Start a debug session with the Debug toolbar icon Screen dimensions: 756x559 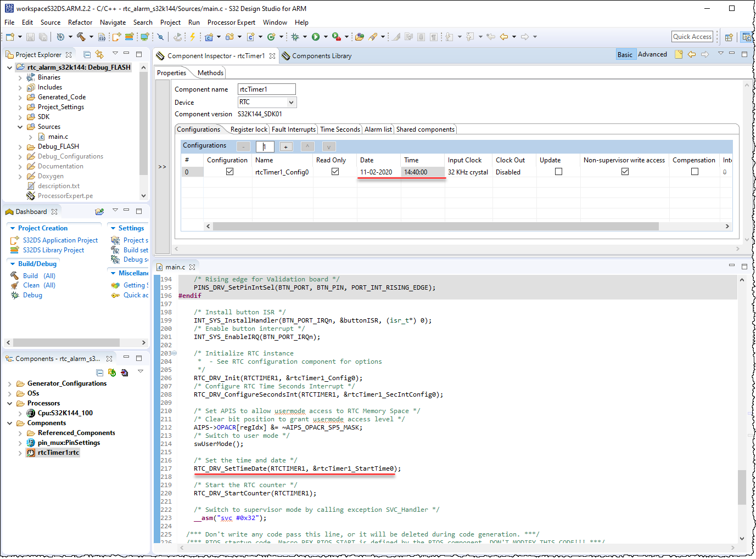(295, 37)
